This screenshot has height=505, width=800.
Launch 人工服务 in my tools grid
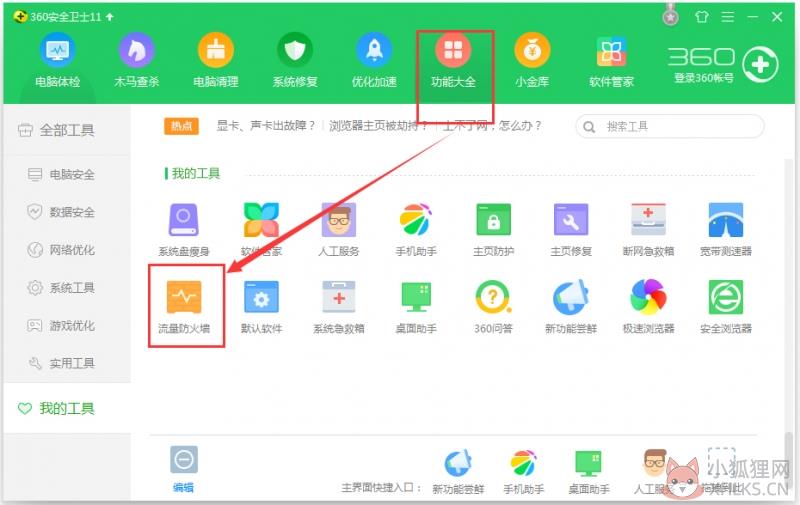tap(339, 230)
